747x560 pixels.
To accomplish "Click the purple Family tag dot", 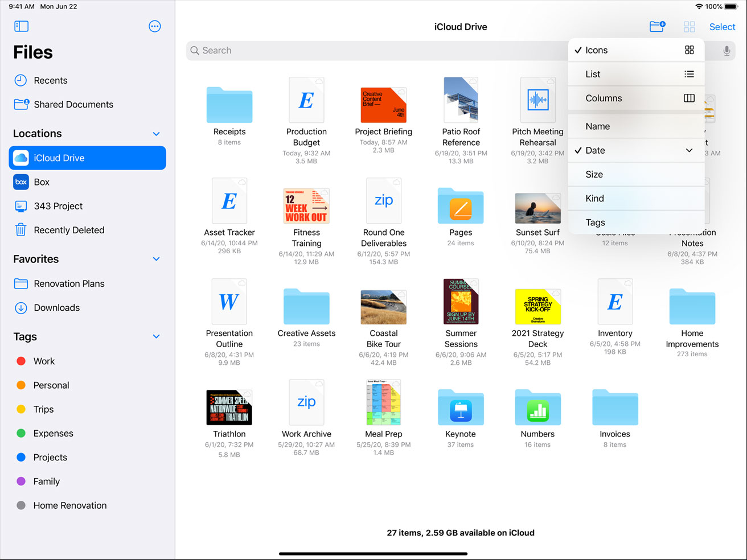I will [x=21, y=481].
